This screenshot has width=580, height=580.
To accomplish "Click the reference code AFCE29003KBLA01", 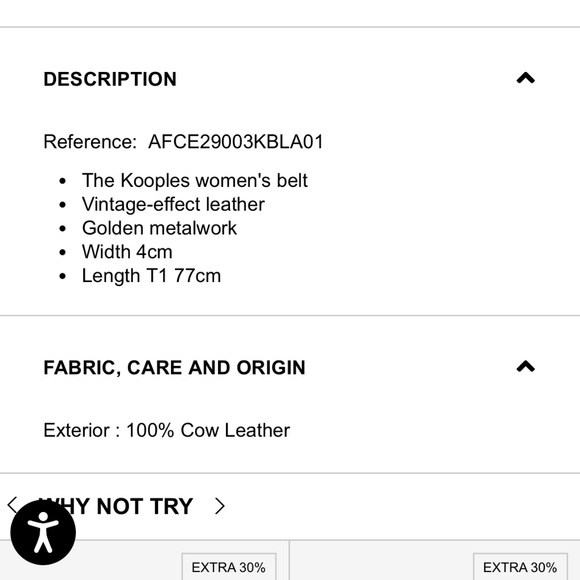I will 236,142.
